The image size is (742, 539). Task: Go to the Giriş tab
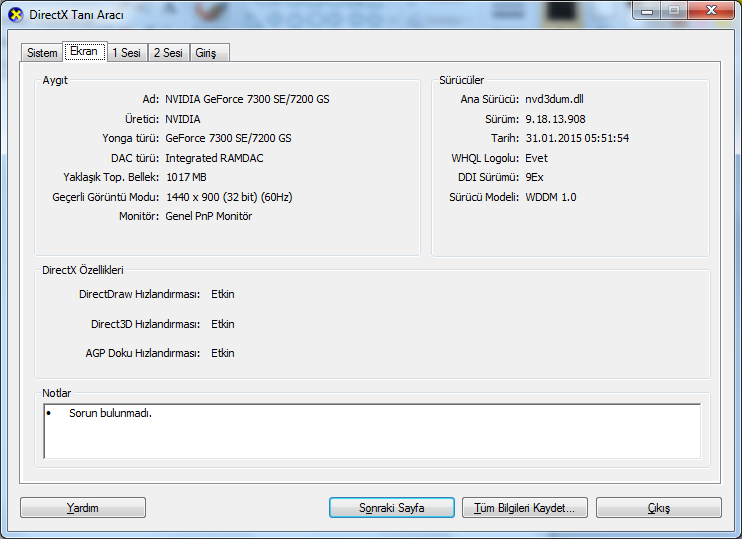pyautogui.click(x=210, y=53)
